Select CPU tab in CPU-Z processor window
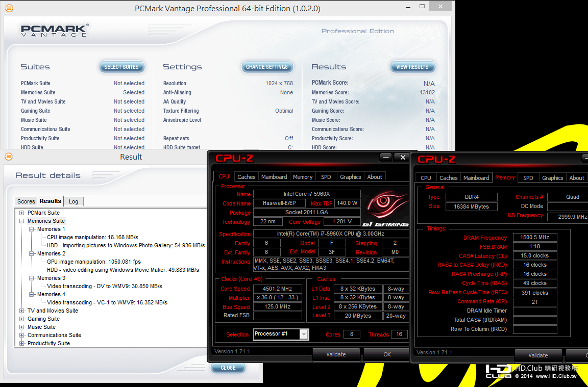Image resolution: width=588 pixels, height=387 pixels. (x=224, y=176)
